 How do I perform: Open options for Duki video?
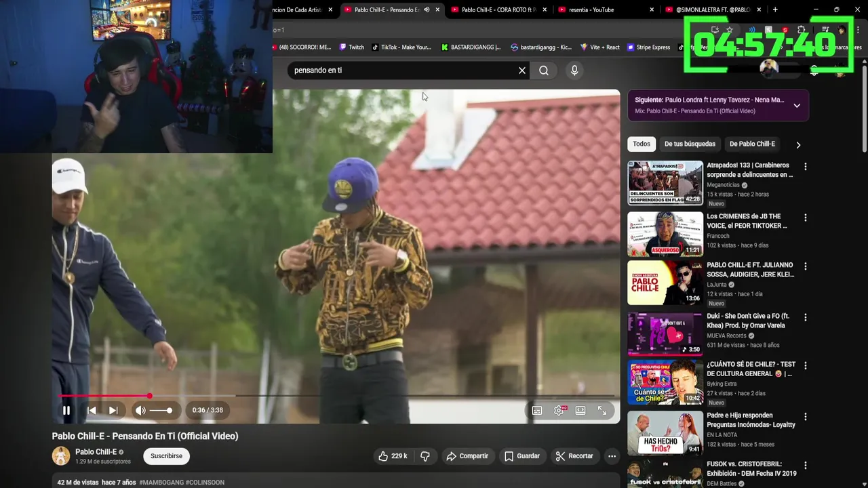coord(805,317)
